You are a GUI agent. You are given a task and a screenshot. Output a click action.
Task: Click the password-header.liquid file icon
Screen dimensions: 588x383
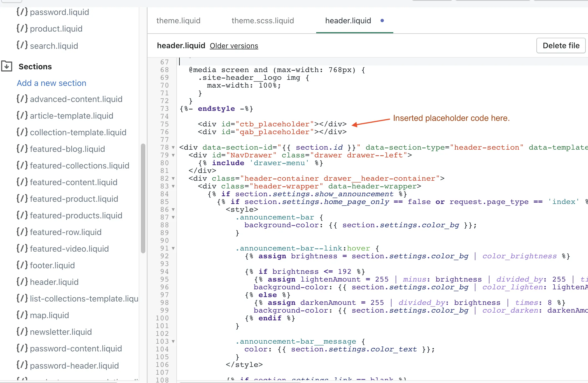(22, 365)
